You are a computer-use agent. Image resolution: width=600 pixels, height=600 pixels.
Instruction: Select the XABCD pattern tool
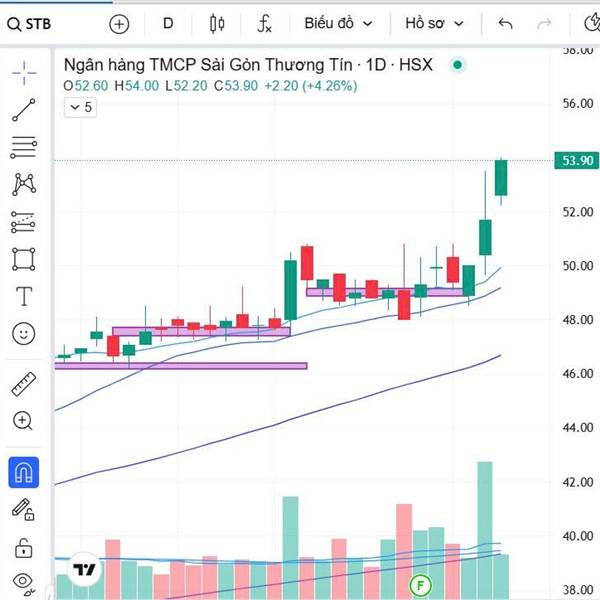24,184
